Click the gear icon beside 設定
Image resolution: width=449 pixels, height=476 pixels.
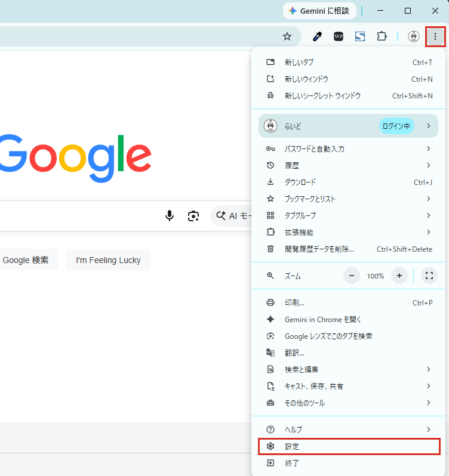270,446
